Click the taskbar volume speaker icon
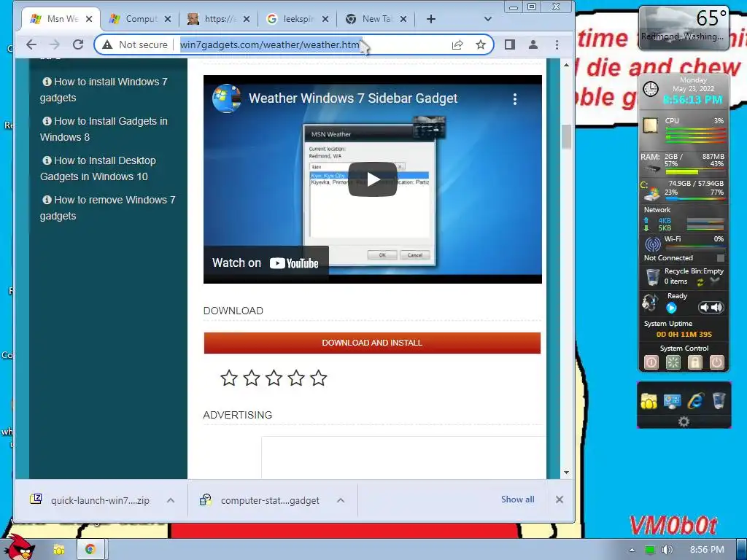 (667, 550)
